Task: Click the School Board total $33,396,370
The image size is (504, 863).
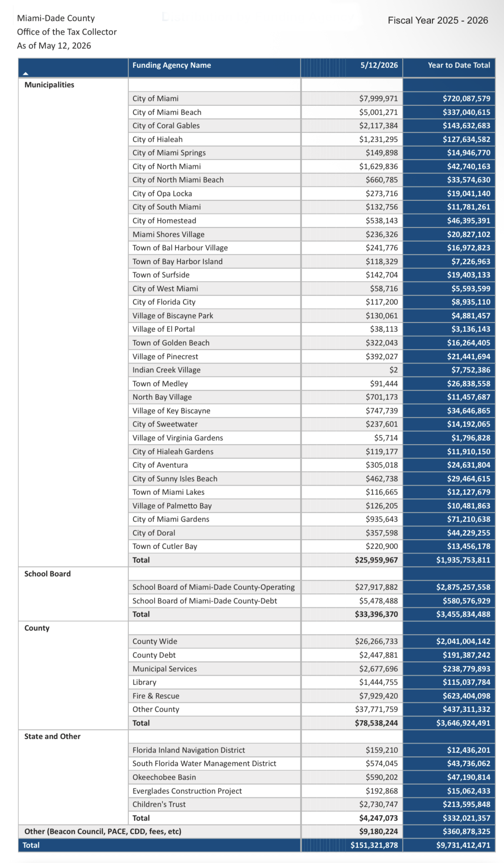Action: [377, 614]
